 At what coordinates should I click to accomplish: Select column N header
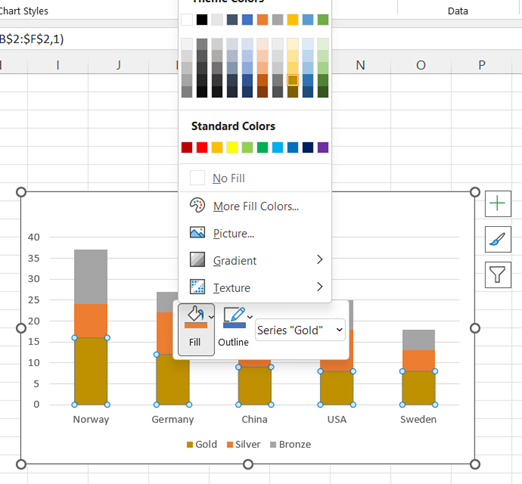360,65
